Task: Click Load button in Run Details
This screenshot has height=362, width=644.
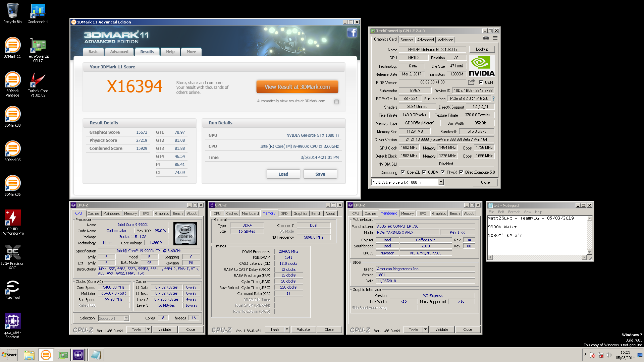Action: coord(283,174)
